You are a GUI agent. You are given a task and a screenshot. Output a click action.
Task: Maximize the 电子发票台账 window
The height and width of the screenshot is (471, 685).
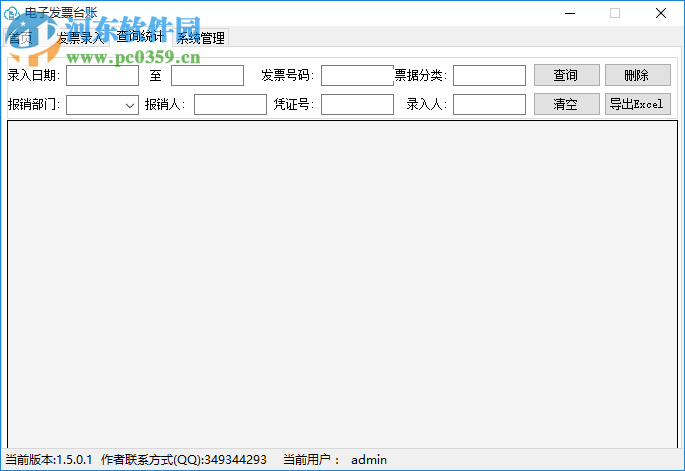[615, 13]
